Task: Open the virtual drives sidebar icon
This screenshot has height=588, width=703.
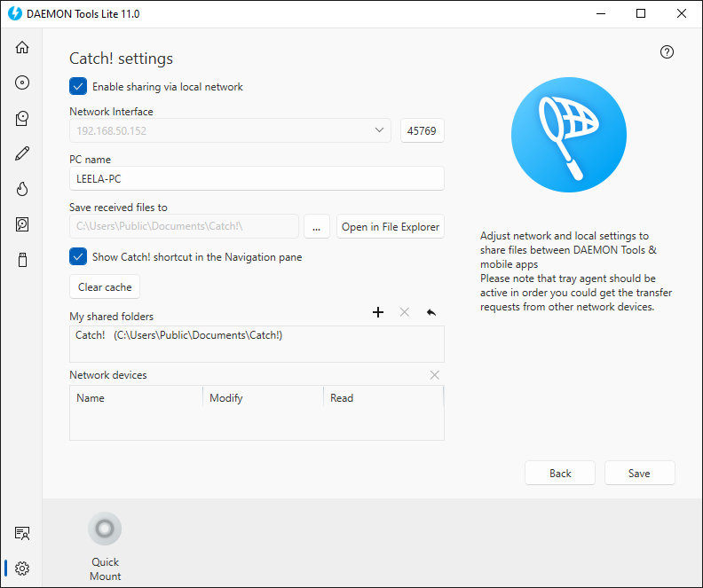Action: coord(22,118)
